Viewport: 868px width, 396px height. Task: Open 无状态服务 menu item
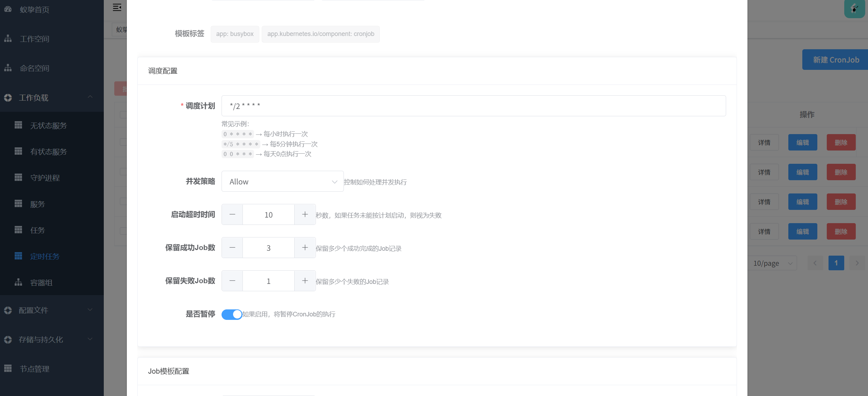[48, 125]
